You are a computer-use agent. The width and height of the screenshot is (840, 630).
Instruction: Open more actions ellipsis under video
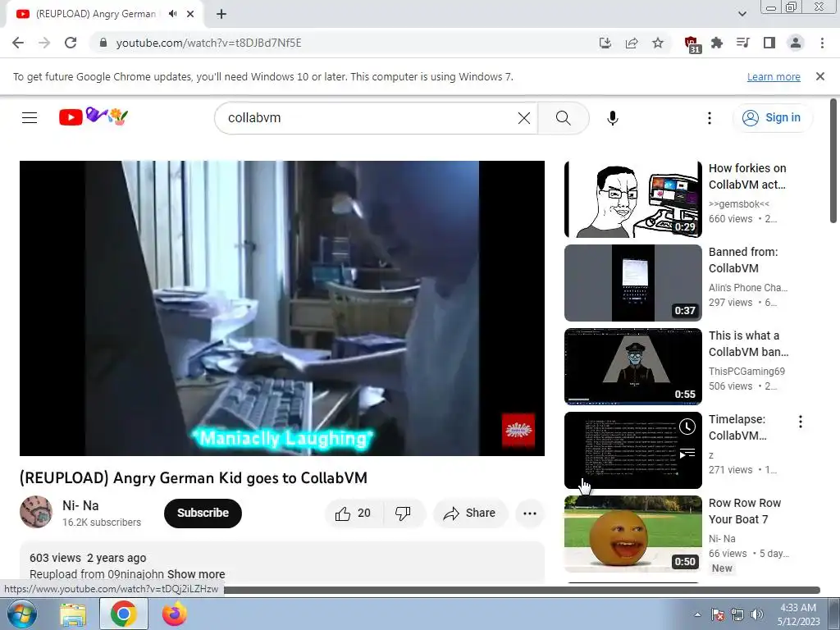[529, 514]
